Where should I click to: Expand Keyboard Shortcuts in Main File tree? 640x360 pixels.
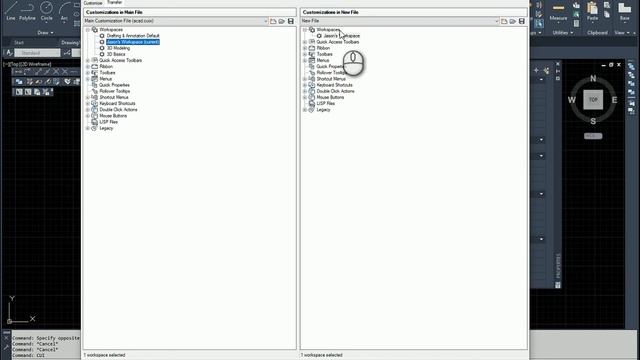pyautogui.click(x=88, y=104)
